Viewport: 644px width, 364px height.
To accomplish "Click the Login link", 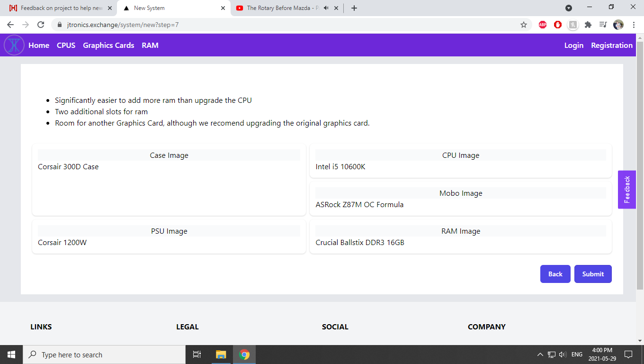I will [x=574, y=45].
